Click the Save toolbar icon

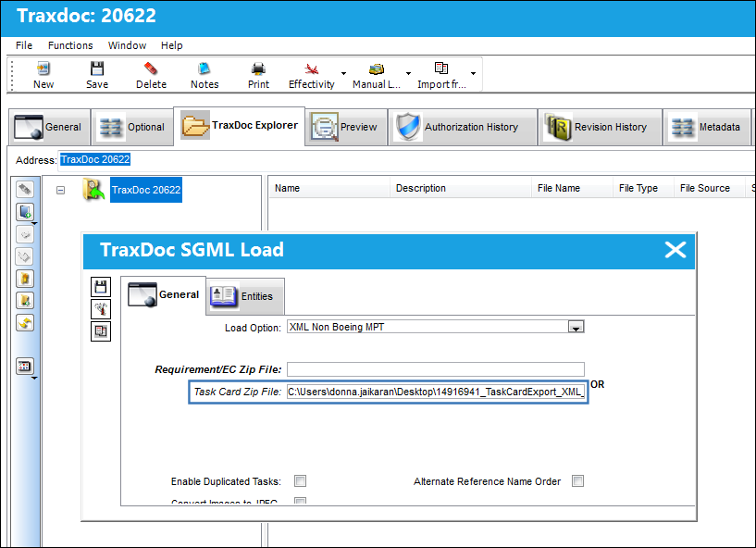97,68
